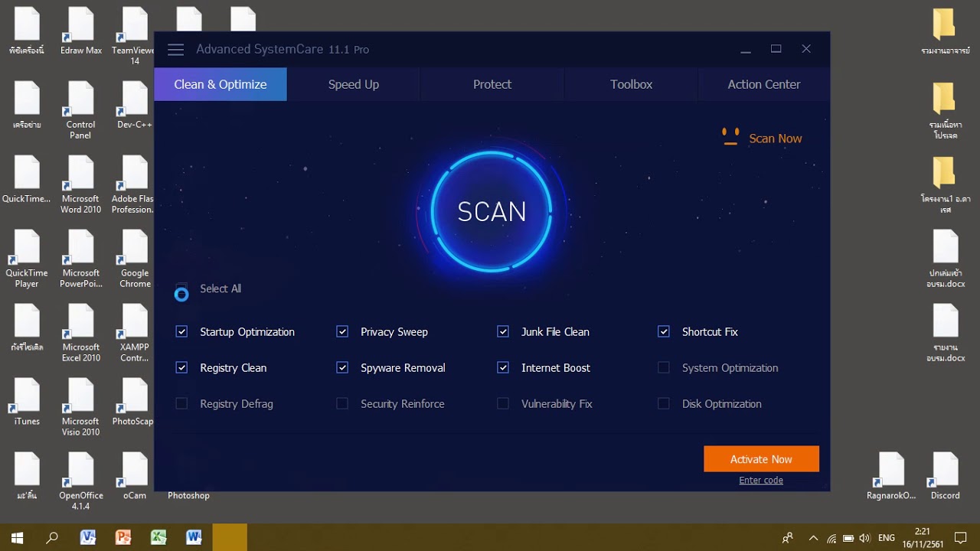Uncheck Registry Clean

[x=181, y=367]
